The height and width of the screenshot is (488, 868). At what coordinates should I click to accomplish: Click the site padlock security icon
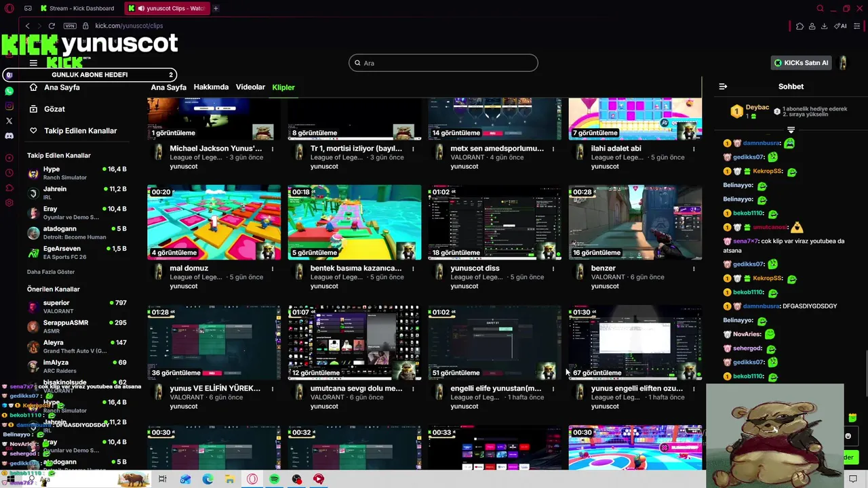(x=86, y=26)
